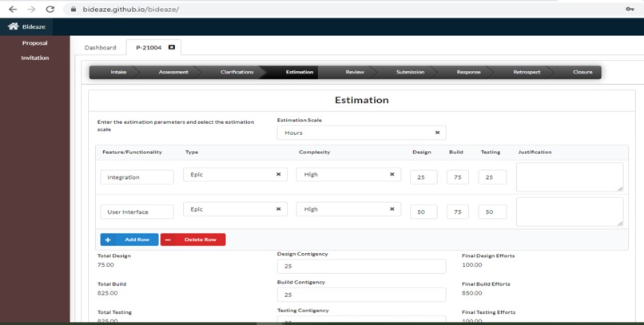Edit Testing value 50 in User Interface row
Viewport: 644px width, 325px height.
click(492, 212)
